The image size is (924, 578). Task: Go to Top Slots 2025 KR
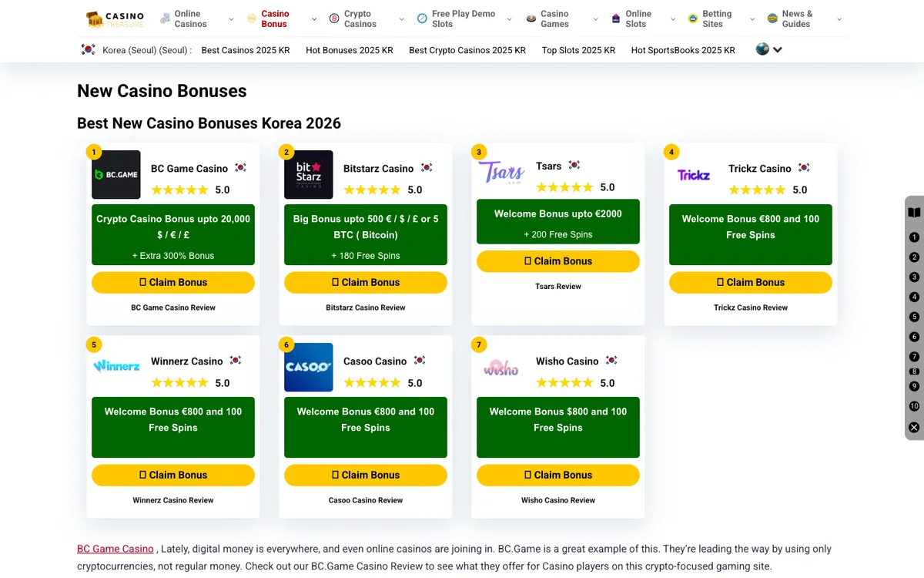tap(578, 50)
